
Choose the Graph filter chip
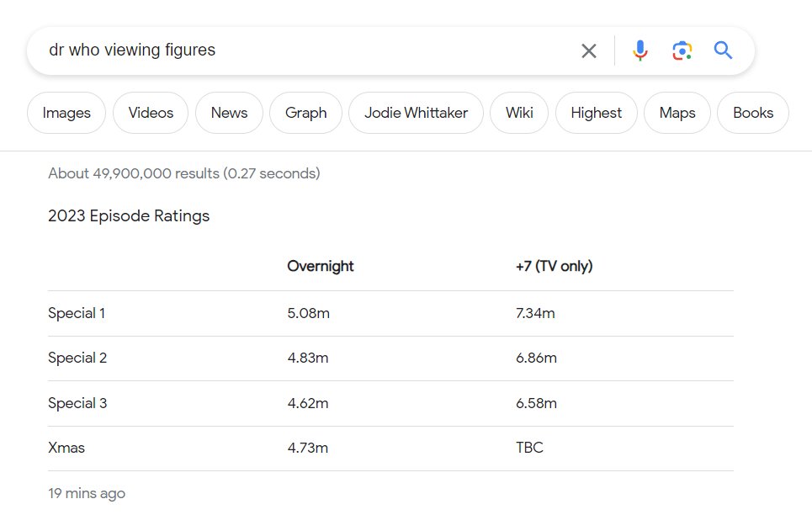point(305,113)
